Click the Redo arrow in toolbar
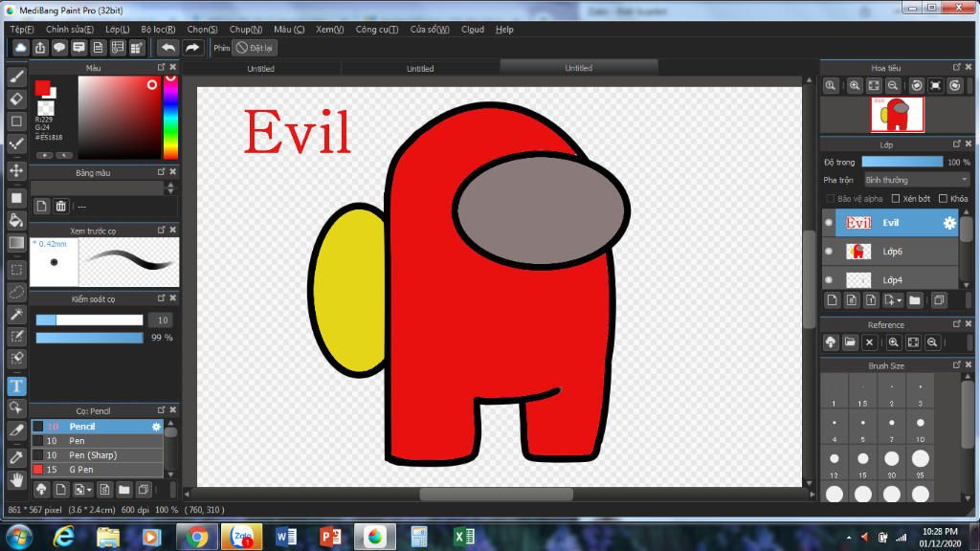This screenshot has height=551, width=980. pos(192,48)
